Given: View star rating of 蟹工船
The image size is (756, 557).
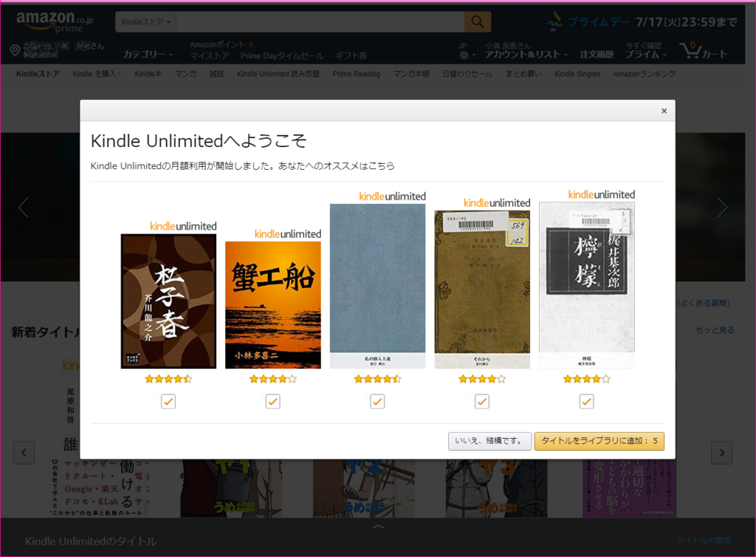Looking at the screenshot, I should point(273,379).
